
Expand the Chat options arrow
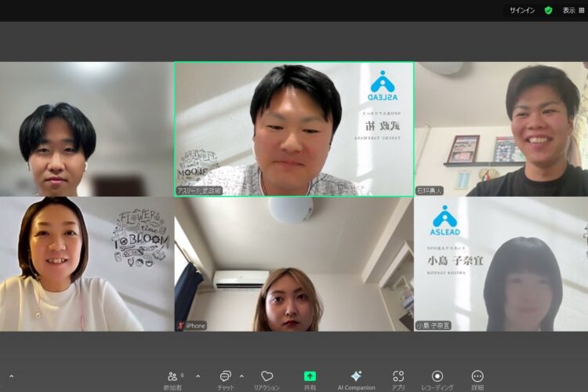coord(241,376)
